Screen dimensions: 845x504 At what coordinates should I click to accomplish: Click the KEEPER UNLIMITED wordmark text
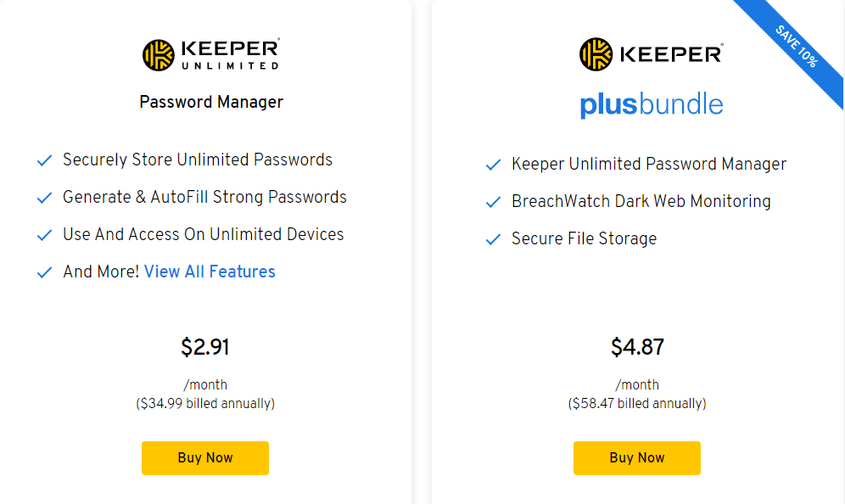point(231,54)
